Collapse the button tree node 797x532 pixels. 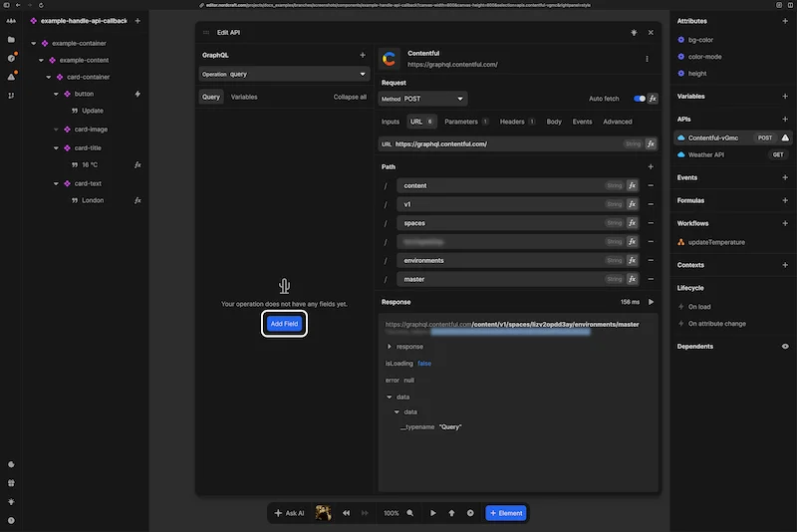click(x=56, y=94)
